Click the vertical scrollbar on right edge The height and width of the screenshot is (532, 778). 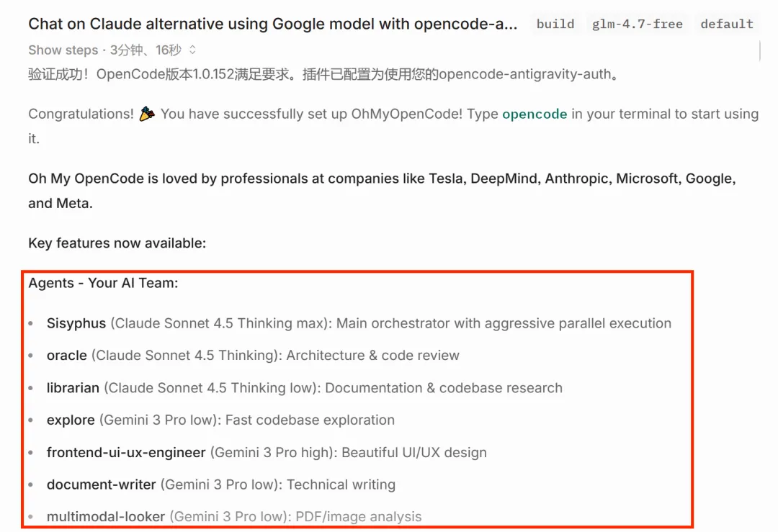(760, 50)
